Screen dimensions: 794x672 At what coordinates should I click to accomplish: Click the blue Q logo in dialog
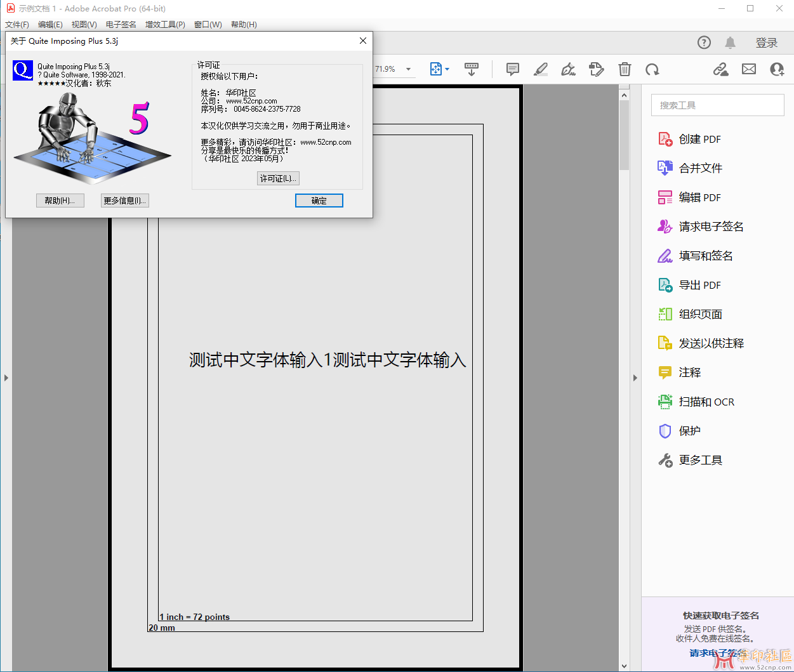tap(23, 70)
